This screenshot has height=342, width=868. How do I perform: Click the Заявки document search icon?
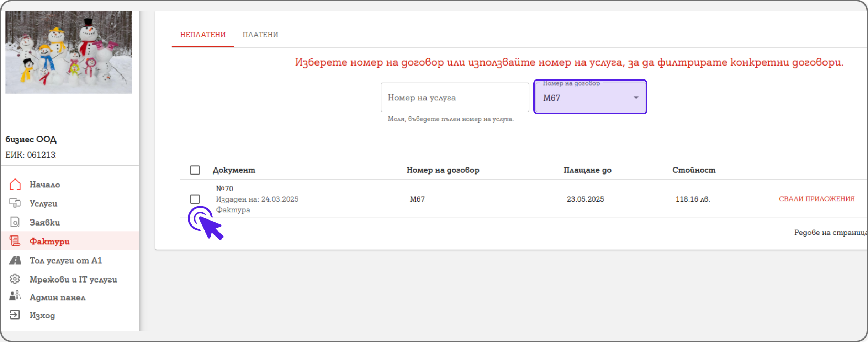click(x=15, y=222)
